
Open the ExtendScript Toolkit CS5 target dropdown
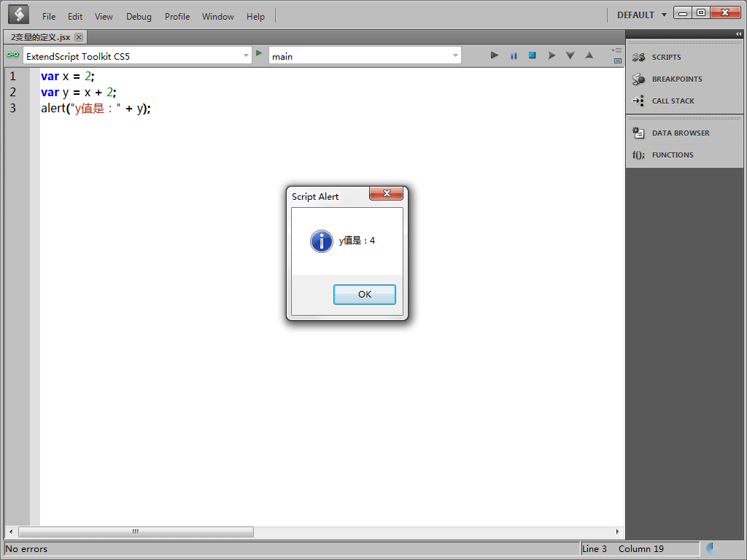[x=137, y=56]
